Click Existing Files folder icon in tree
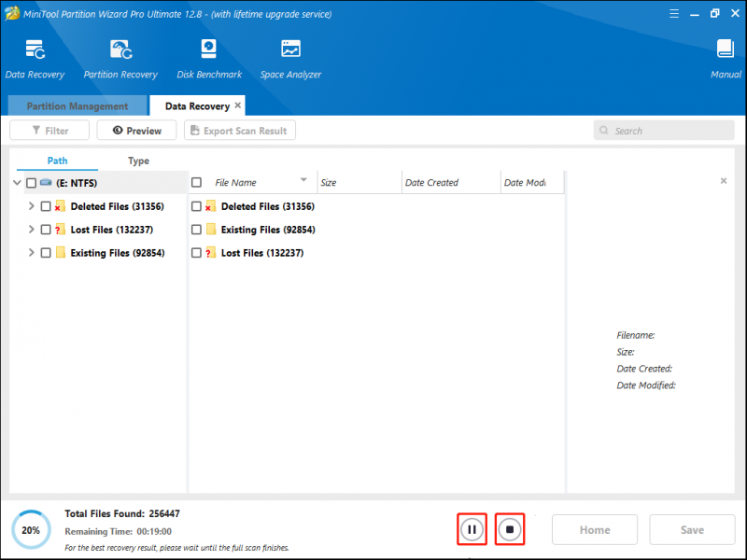Image resolution: width=747 pixels, height=560 pixels. (61, 252)
